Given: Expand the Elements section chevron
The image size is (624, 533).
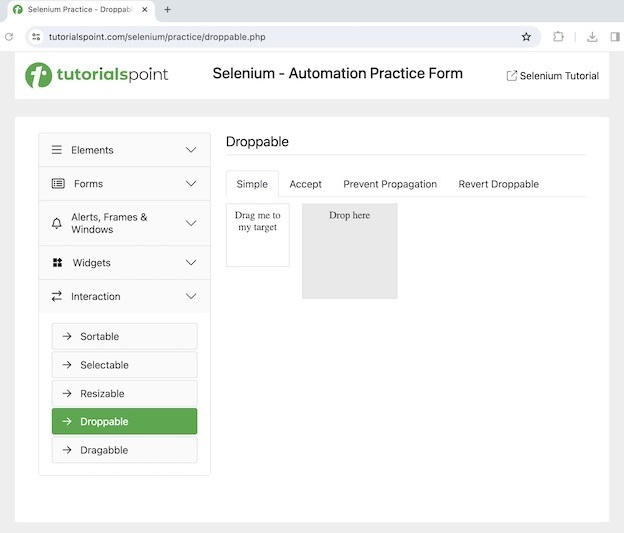Looking at the screenshot, I should [x=191, y=150].
